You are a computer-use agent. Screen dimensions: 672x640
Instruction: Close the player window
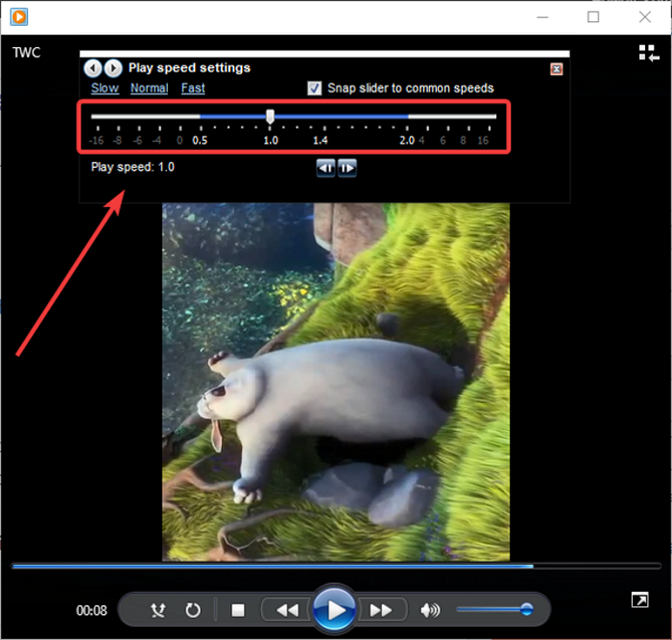[644, 17]
